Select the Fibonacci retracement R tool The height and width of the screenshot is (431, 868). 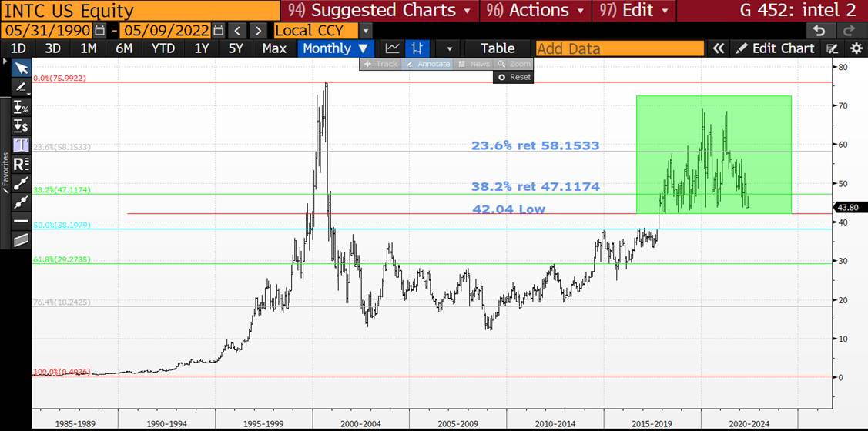tap(22, 164)
